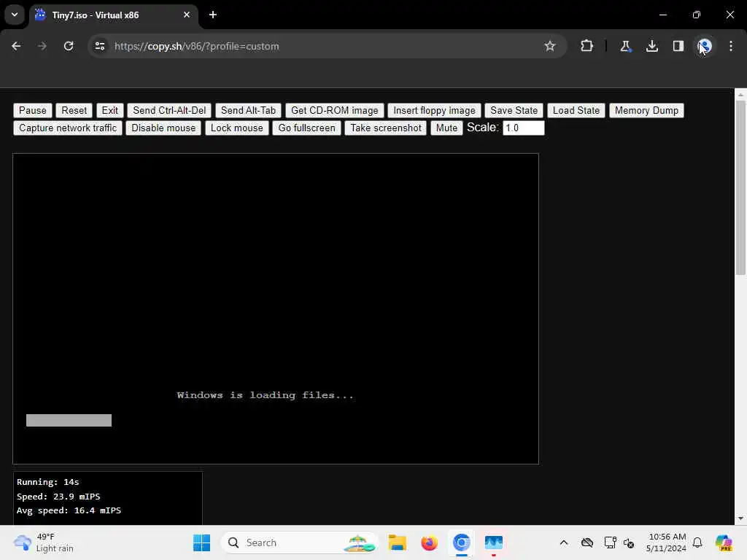Screen dimensions: 747x560
Task: Send Alt-Tab to the virtual machine
Action: (248, 111)
